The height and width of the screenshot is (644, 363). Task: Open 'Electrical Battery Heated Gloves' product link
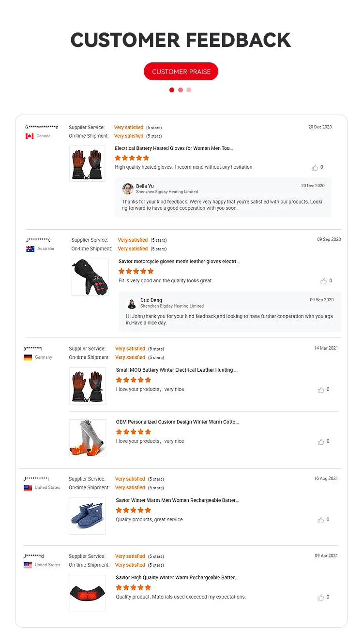(174, 148)
